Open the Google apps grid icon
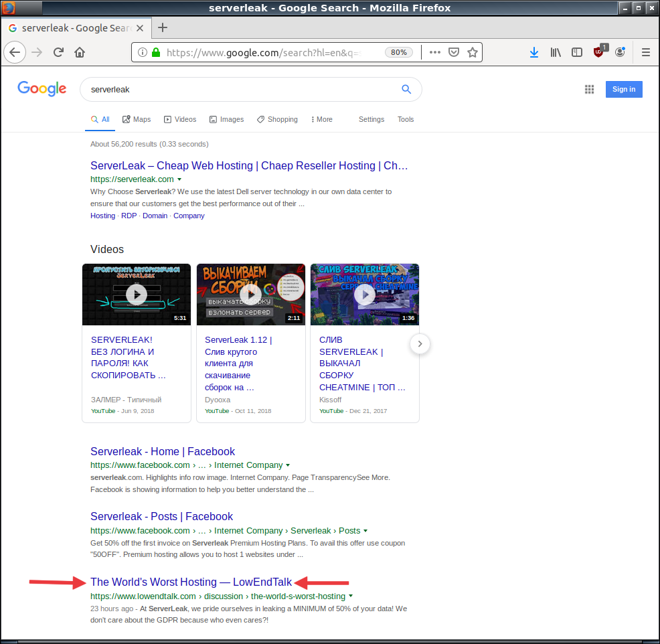Image resolution: width=660 pixels, height=644 pixels. coord(589,89)
